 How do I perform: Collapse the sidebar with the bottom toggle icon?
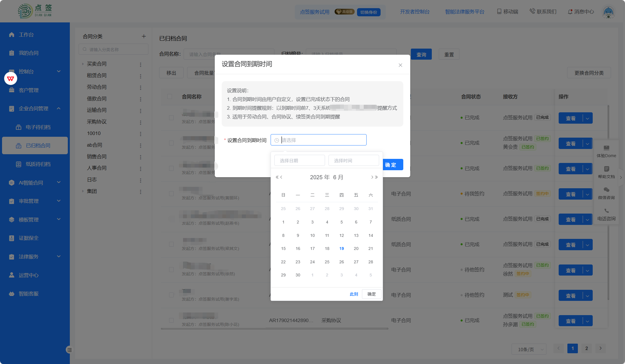(x=69, y=350)
